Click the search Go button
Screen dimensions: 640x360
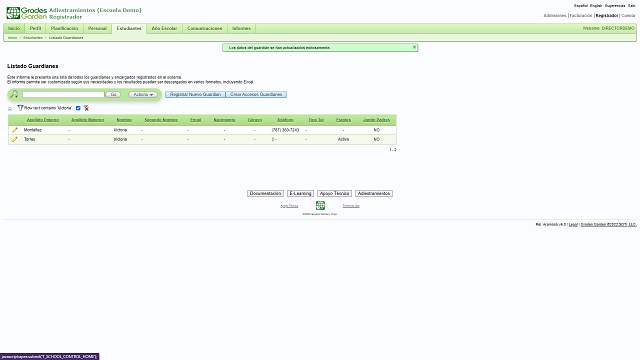click(113, 94)
